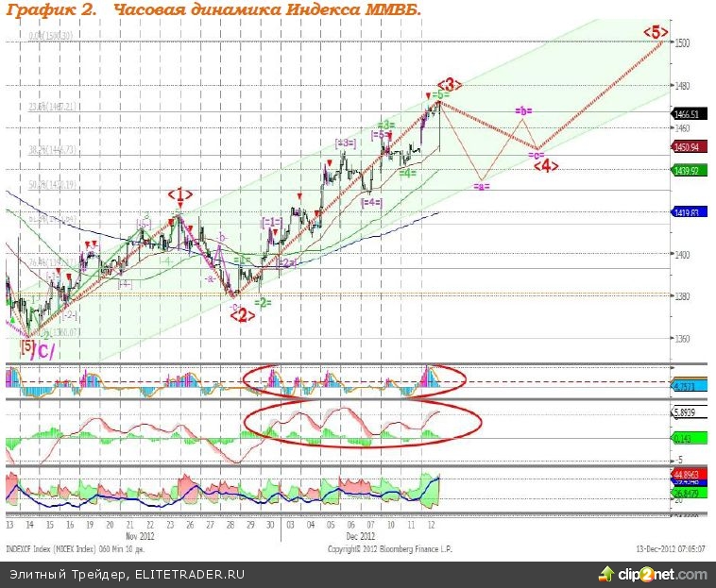
Task: Click the green 1439.52 price tag
Action: coord(686,171)
